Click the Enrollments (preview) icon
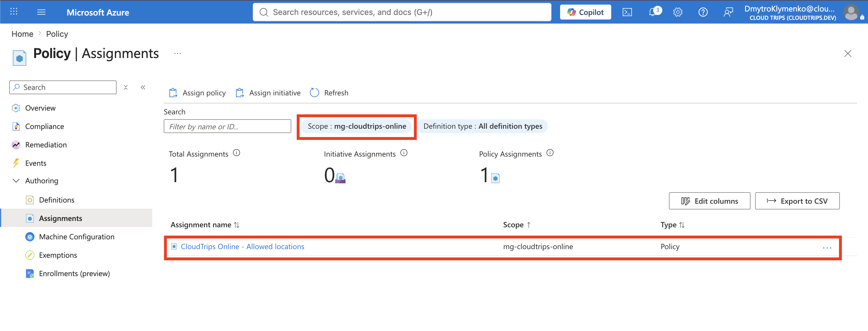This screenshot has width=868, height=331. [30, 273]
